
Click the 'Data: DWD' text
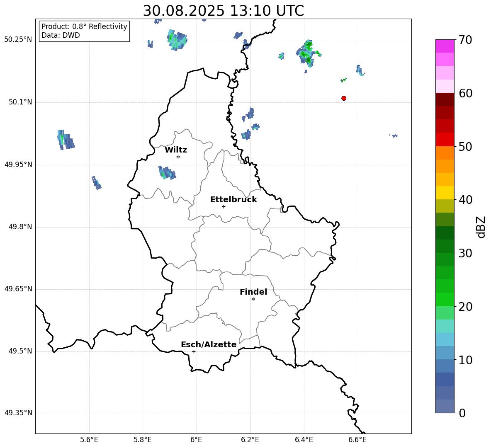61,35
